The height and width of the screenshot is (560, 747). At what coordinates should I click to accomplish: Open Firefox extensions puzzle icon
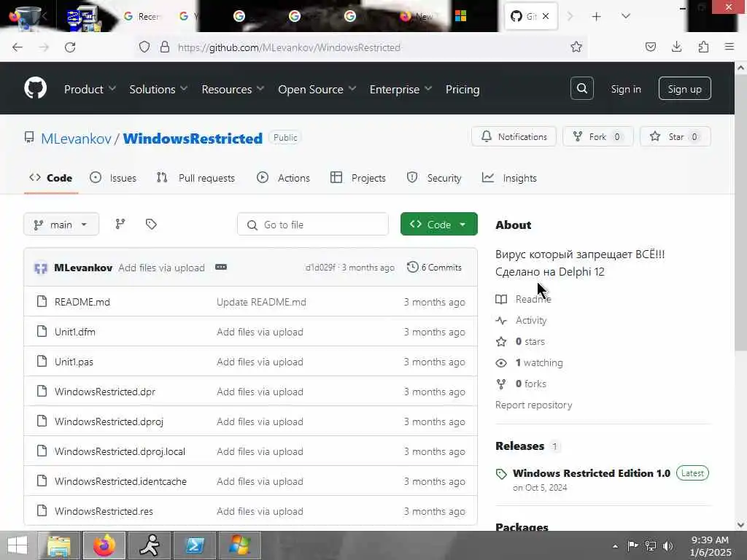(703, 47)
